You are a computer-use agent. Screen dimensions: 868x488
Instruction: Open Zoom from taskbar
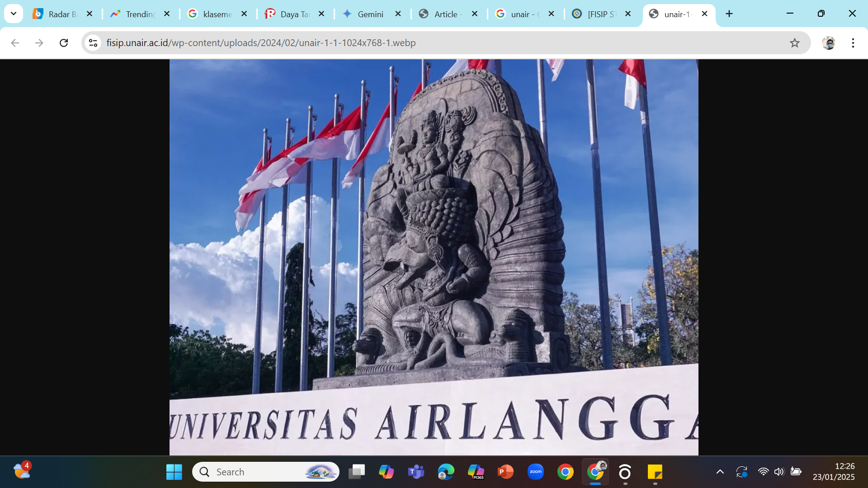(x=536, y=472)
